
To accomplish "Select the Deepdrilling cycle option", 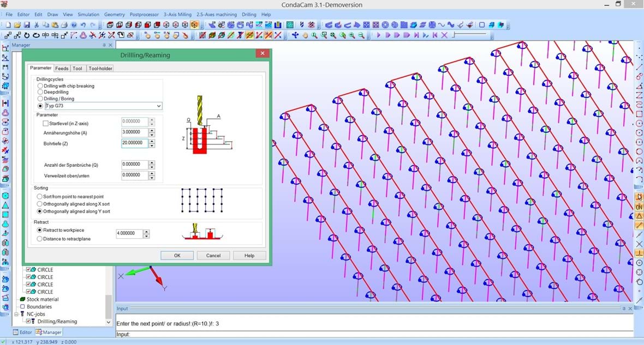I will [40, 92].
